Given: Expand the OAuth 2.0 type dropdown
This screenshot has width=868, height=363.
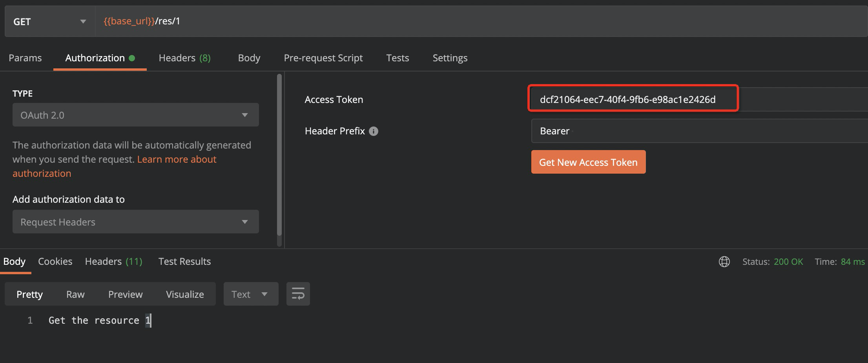Looking at the screenshot, I should [135, 115].
